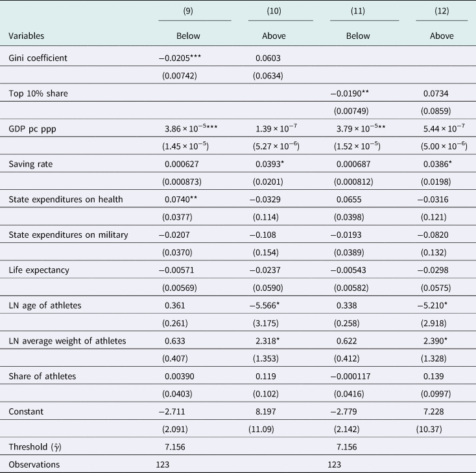Screen dimensions: 476x473
Task: Select the column (10) header
Action: (x=274, y=11)
